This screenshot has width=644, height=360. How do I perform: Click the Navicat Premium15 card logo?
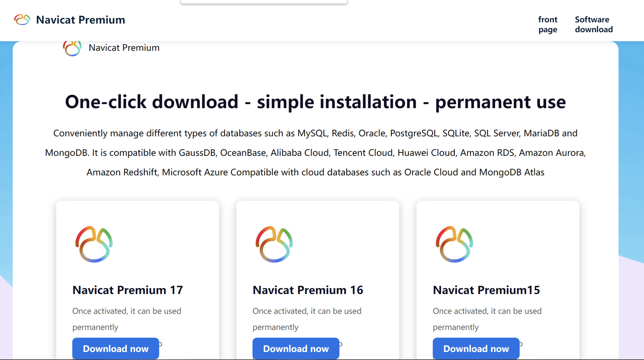[454, 244]
